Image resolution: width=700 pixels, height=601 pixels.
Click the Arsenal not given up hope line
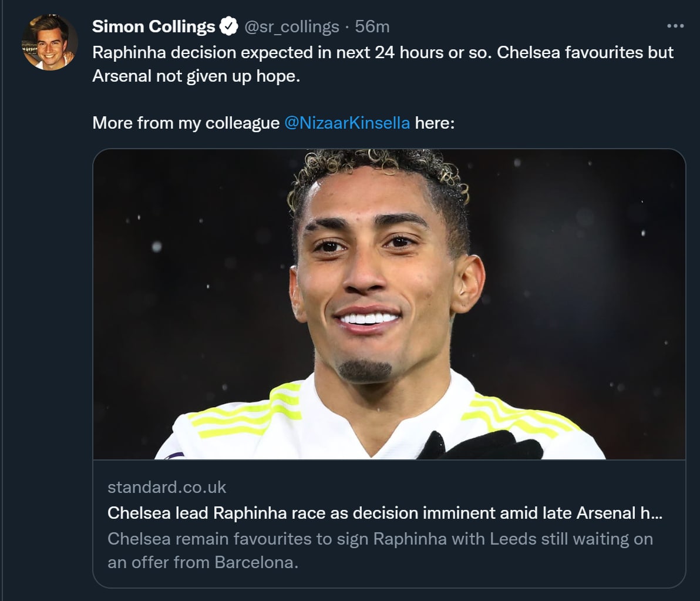pos(196,76)
